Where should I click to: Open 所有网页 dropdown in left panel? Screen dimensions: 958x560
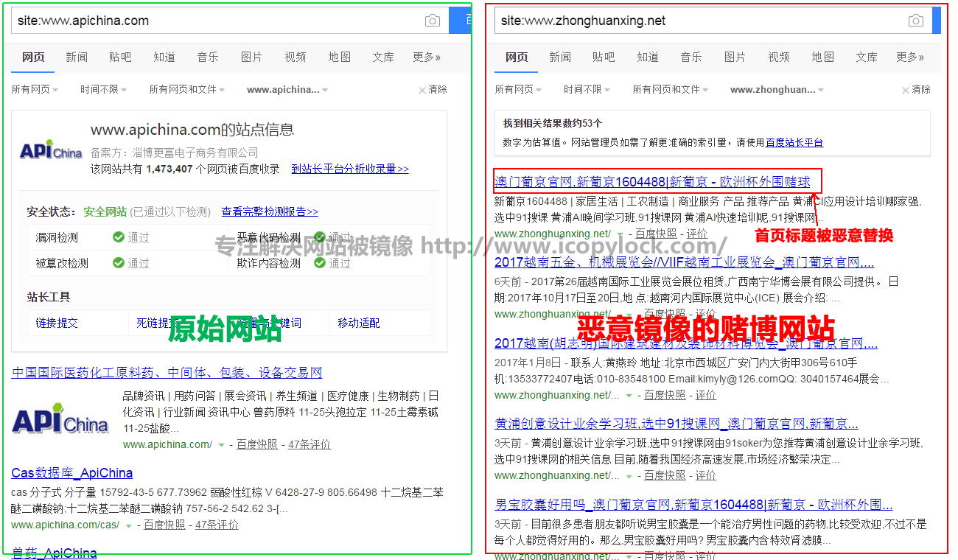34,89
